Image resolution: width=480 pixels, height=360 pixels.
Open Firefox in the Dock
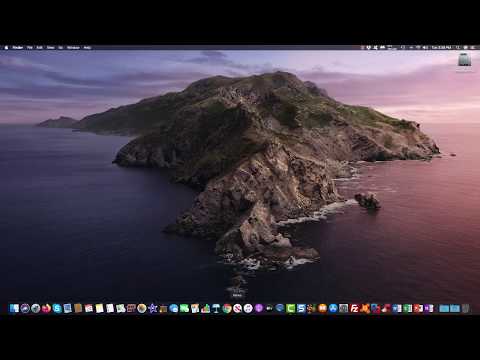pos(46,308)
